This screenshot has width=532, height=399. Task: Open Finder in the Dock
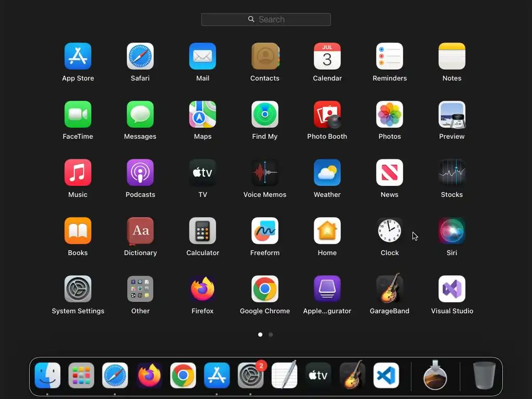[47, 375]
